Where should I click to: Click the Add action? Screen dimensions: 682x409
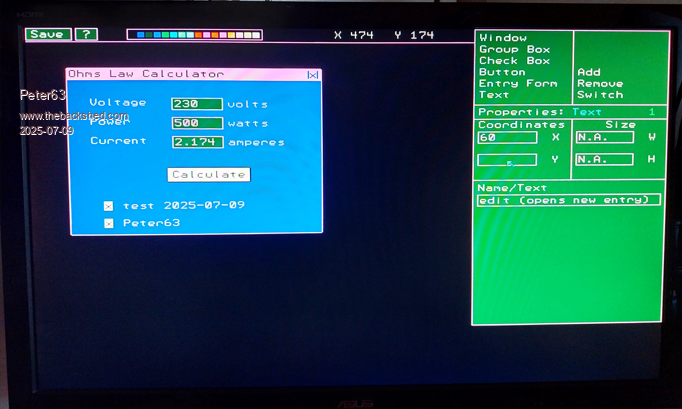pos(589,72)
